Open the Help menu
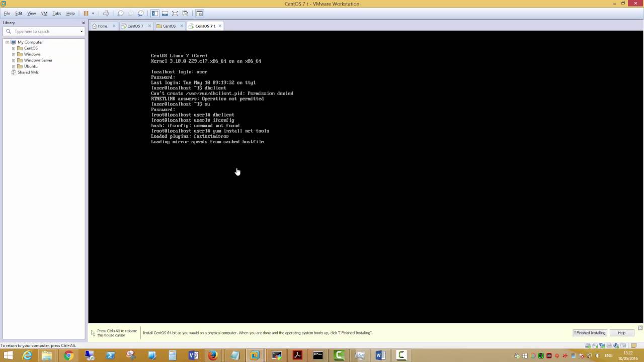Image resolution: width=644 pixels, height=362 pixels. coord(70,14)
